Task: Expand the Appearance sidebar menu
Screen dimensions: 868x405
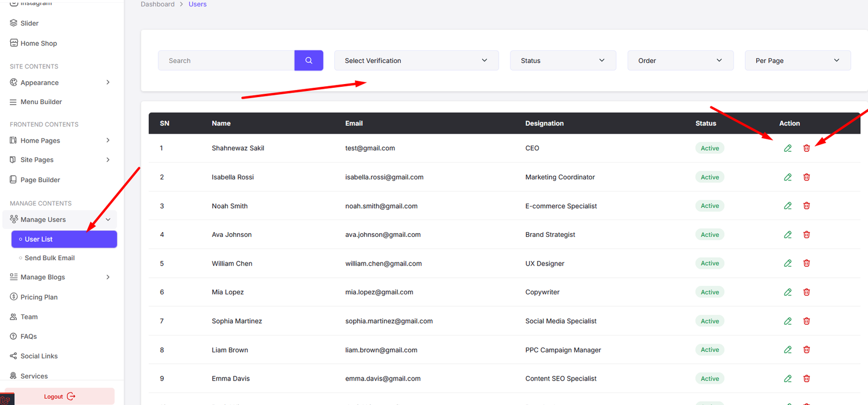Action: click(60, 82)
